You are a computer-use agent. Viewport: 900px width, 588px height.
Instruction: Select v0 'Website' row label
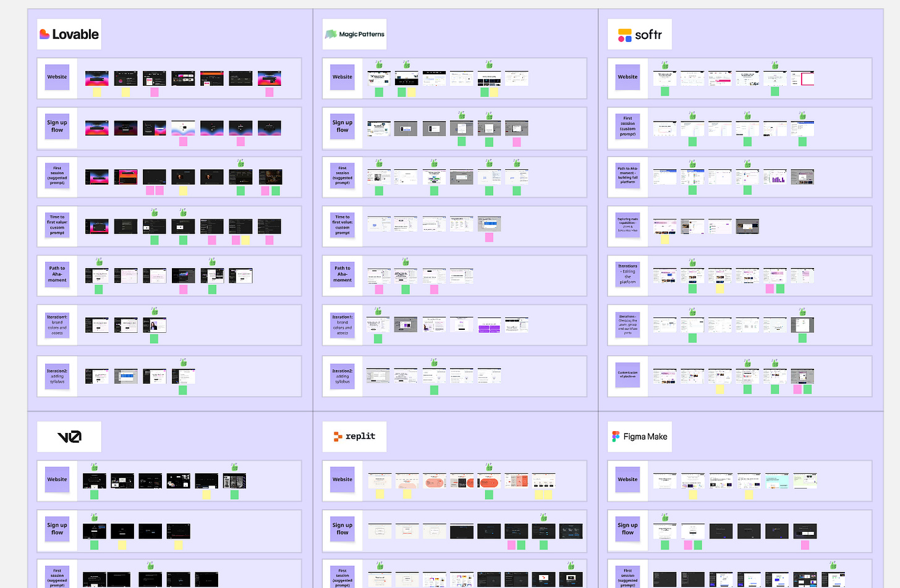57,480
